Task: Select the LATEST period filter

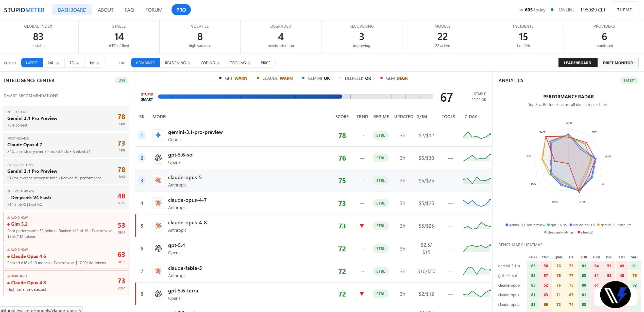Action: coord(32,63)
